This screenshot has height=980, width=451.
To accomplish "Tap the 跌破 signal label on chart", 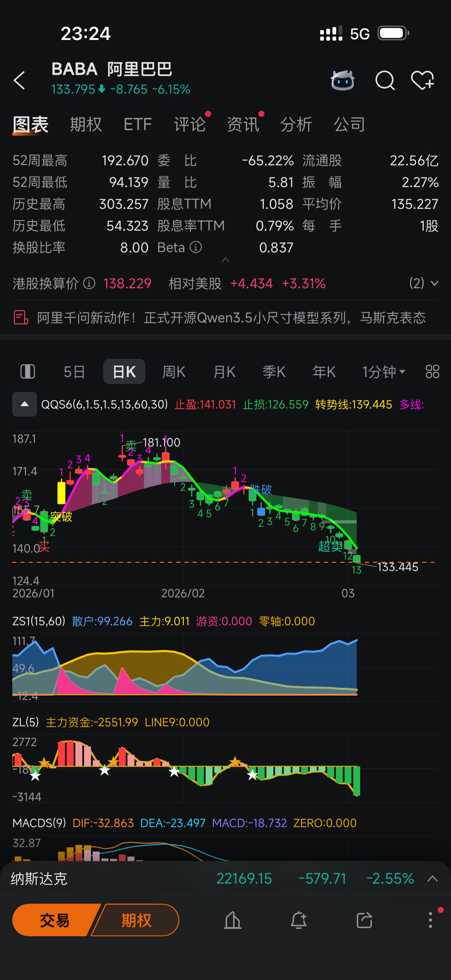I will click(x=261, y=489).
